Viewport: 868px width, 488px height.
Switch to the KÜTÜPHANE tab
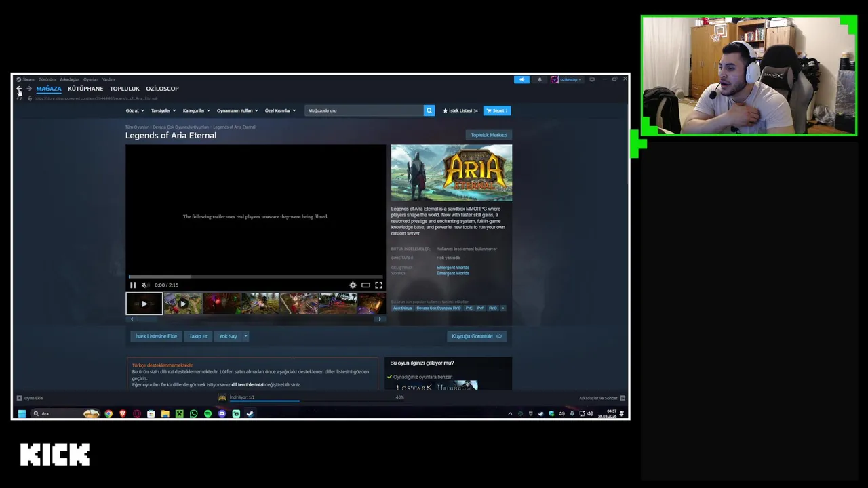(x=85, y=89)
